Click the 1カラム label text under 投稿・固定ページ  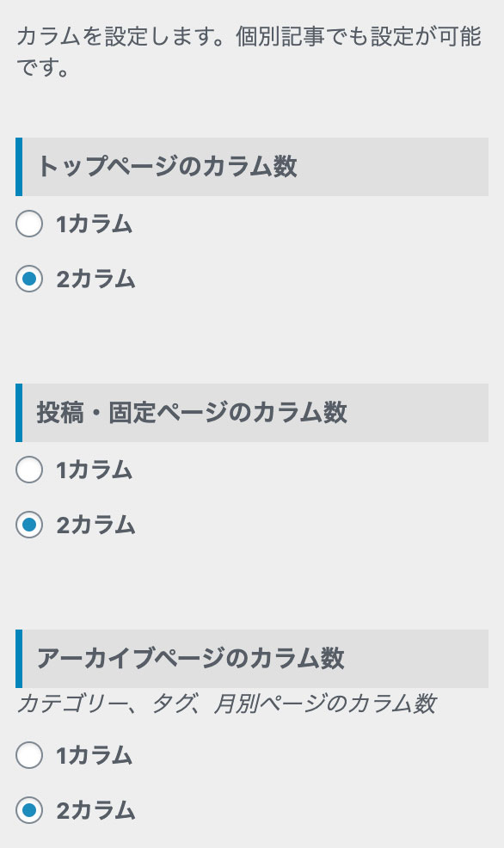coord(95,470)
